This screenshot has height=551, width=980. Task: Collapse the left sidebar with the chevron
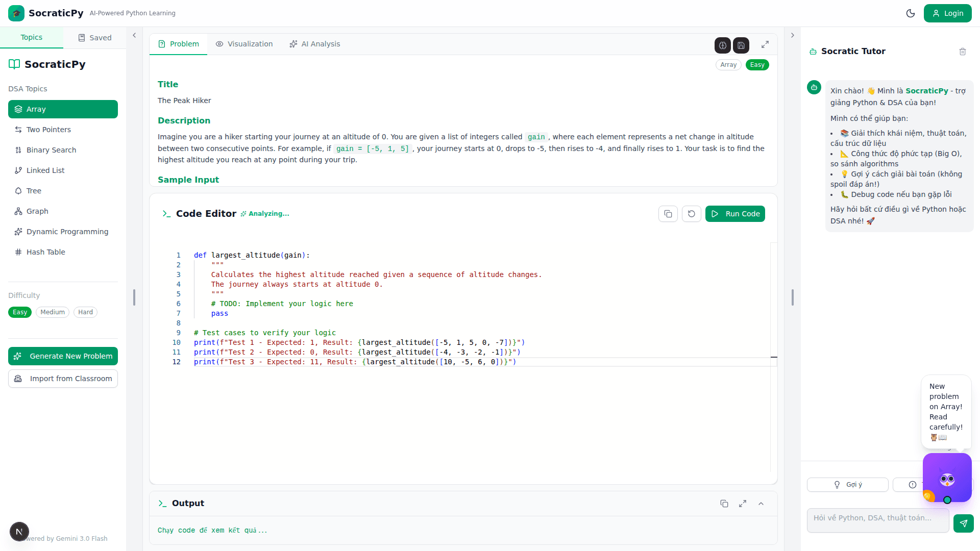(x=134, y=35)
